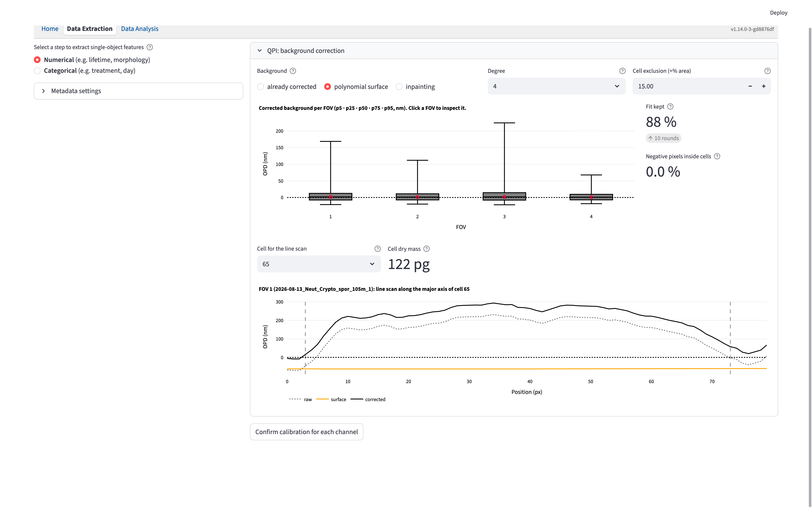
Task: Toggle 'surface' series in line scan legend
Action: [331, 399]
